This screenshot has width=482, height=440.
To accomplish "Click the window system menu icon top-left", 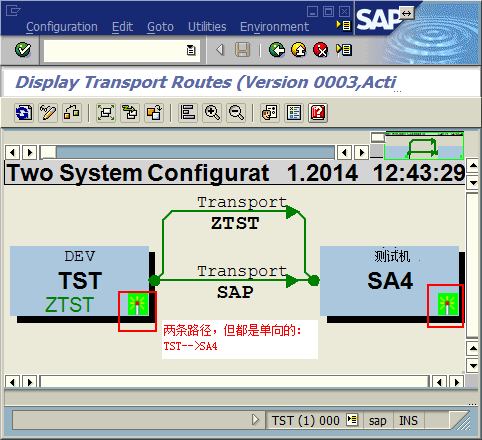I will tap(13, 11).
